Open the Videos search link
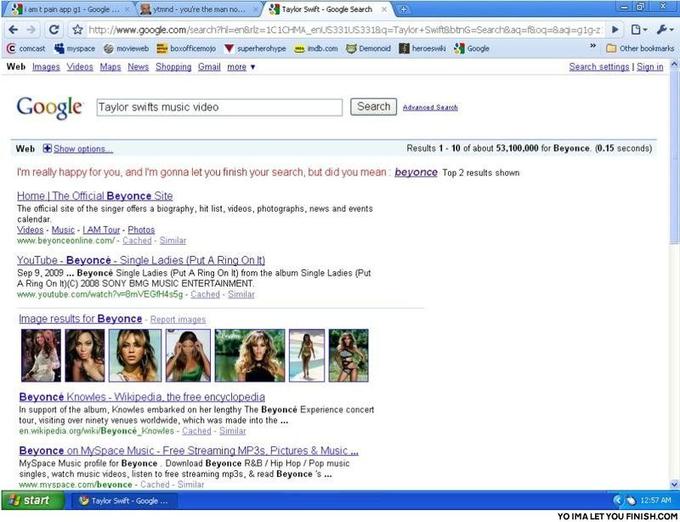The height and width of the screenshot is (522, 680). 80,67
